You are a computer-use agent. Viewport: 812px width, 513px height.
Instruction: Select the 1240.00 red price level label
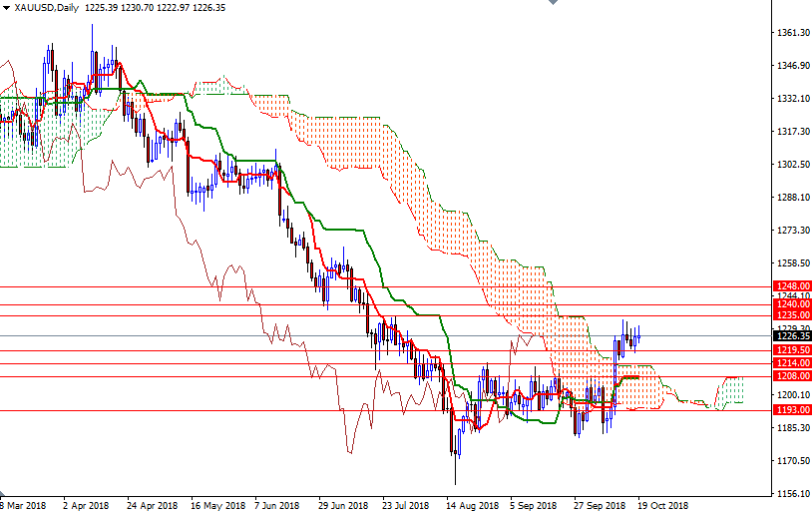pyautogui.click(x=792, y=304)
